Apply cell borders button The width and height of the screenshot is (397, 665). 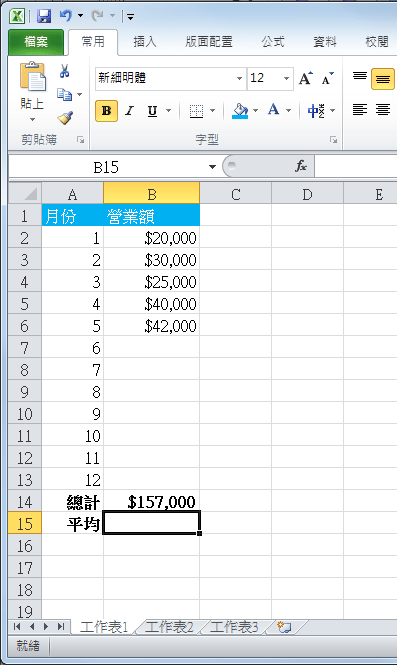pyautogui.click(x=196, y=111)
